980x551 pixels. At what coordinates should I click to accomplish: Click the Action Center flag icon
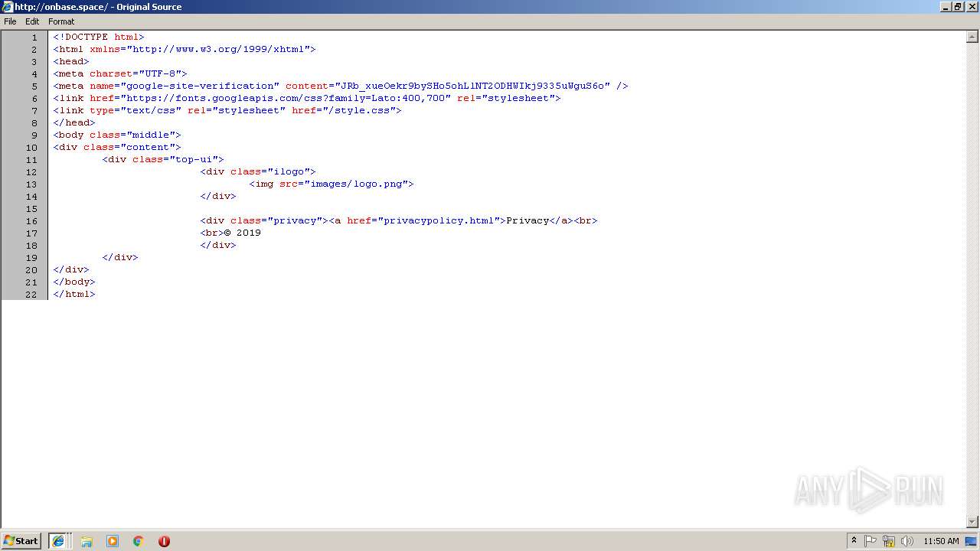tap(871, 541)
